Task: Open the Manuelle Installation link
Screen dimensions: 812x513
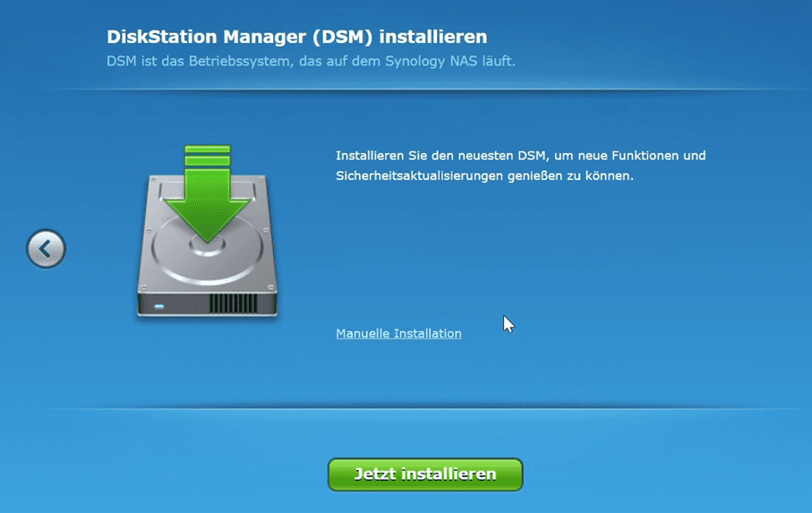Action: pyautogui.click(x=398, y=333)
